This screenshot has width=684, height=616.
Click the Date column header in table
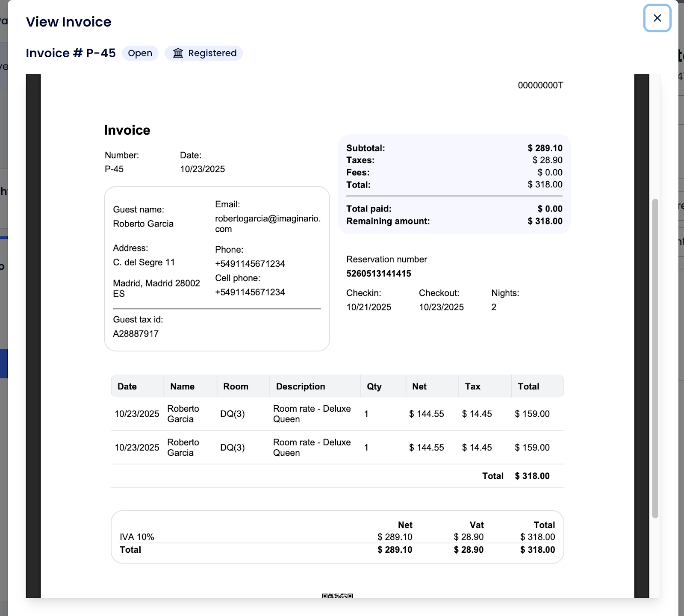click(127, 386)
